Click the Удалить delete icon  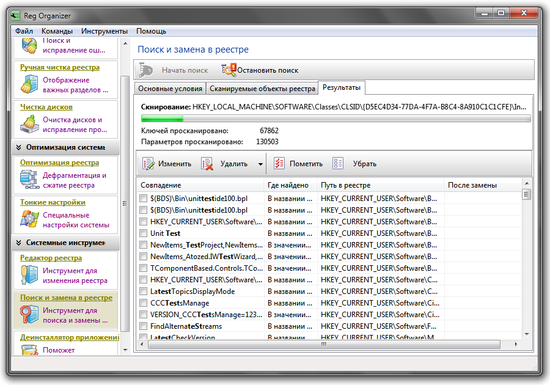point(207,164)
